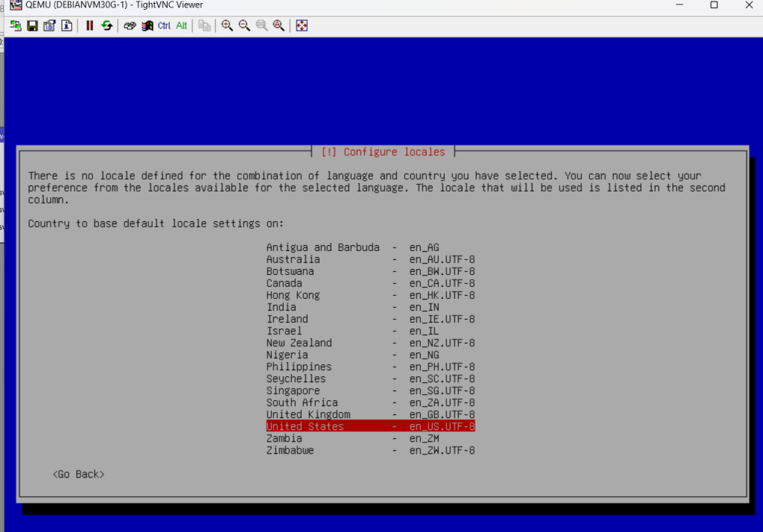Switch to full screen mode icon
Viewport: 763px width, 532px height.
(302, 25)
